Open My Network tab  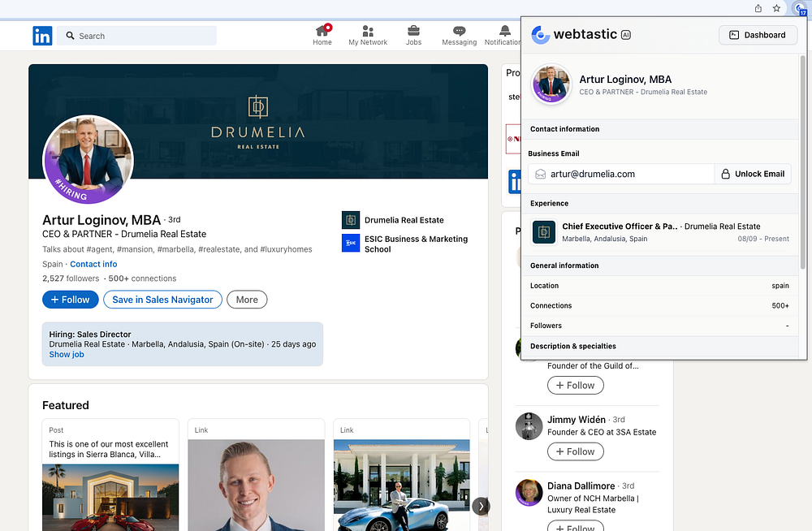368,35
